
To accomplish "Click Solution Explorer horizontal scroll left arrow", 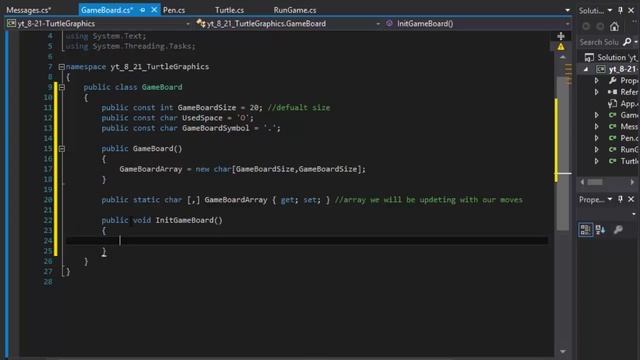I will pyautogui.click(x=582, y=182).
